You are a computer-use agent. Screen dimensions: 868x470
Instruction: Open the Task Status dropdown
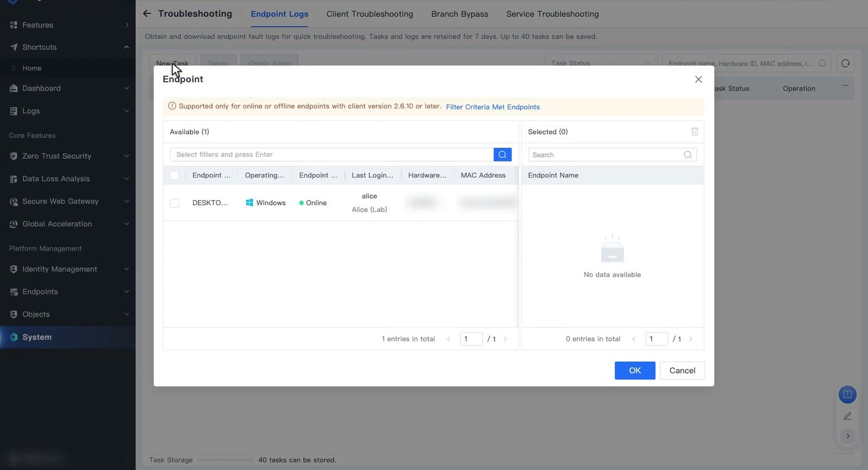click(x=601, y=63)
